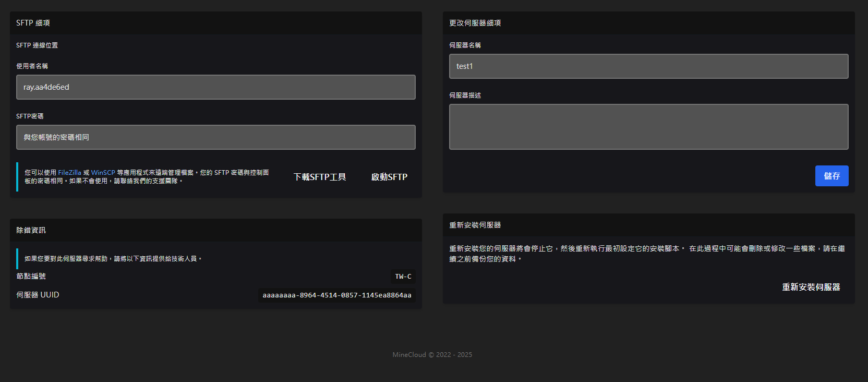Click the SFTP 連線位置 label
The image size is (868, 382).
(x=37, y=45)
